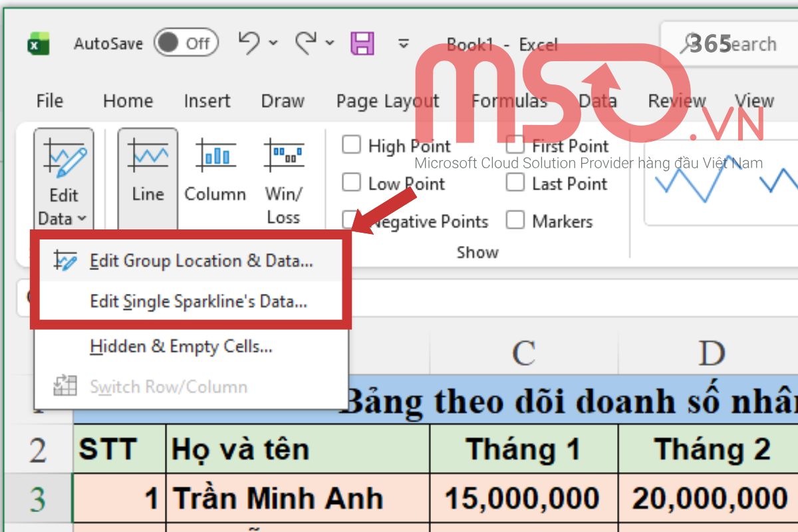Switch to the Insert tab
This screenshot has width=798, height=532.
click(x=207, y=101)
